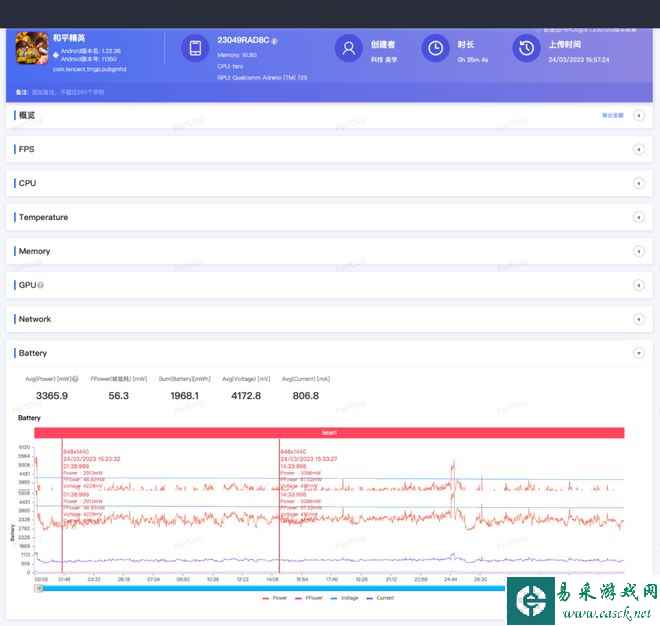
Task: Select the Avg(Current) value 806.8
Action: point(306,396)
